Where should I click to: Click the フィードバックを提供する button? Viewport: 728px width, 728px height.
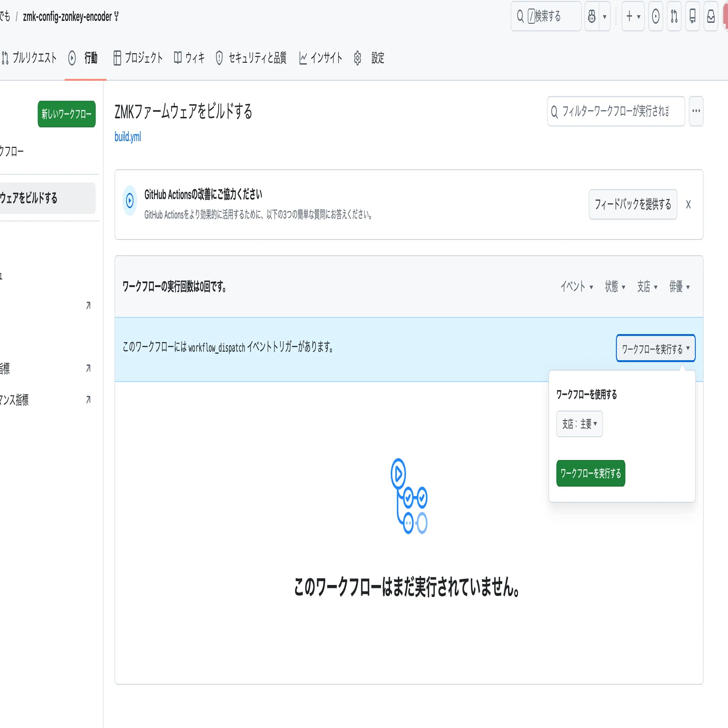click(x=633, y=204)
